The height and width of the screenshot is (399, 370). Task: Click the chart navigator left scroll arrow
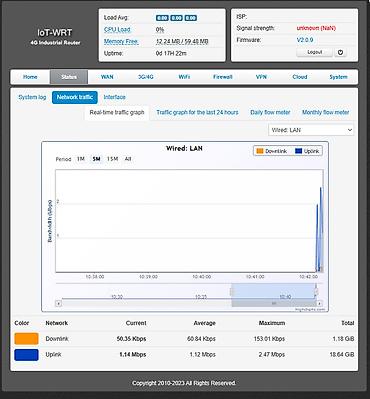(x=59, y=304)
